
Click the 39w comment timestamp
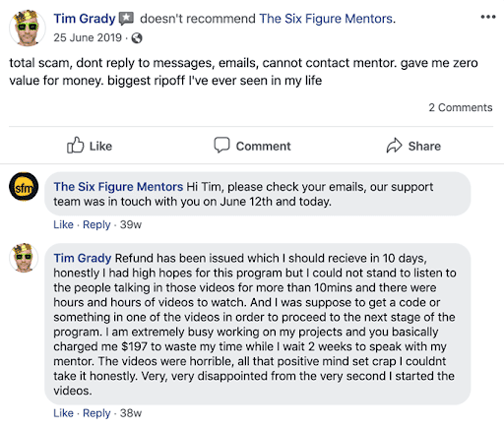pos(131,224)
